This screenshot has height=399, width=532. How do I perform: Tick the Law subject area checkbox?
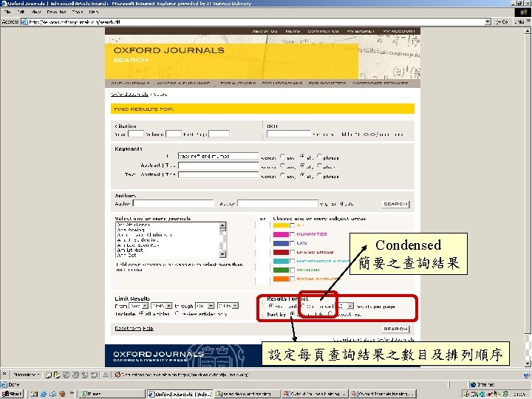[x=292, y=243]
